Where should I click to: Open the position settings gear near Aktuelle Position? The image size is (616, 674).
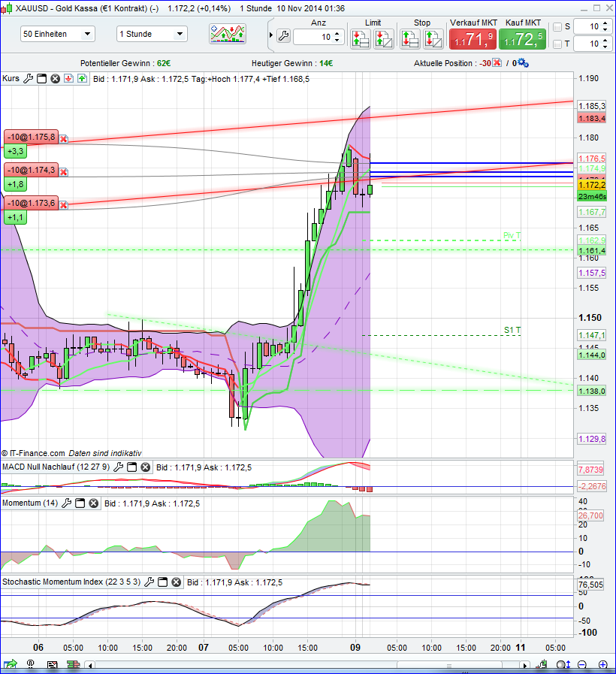pyautogui.click(x=524, y=63)
